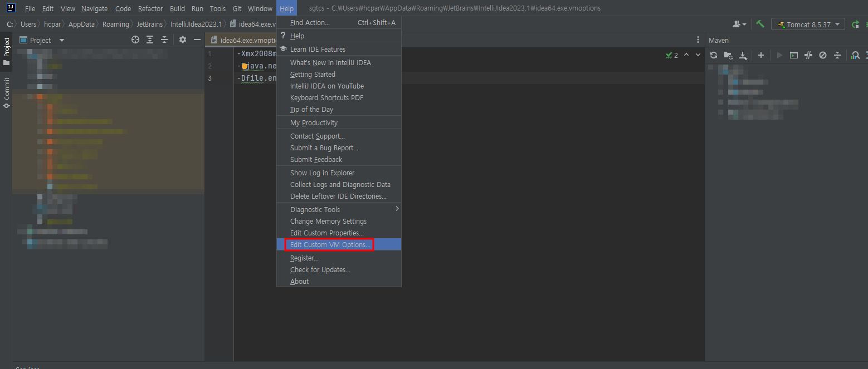Select My Productivity
The image size is (868, 369).
339,122
